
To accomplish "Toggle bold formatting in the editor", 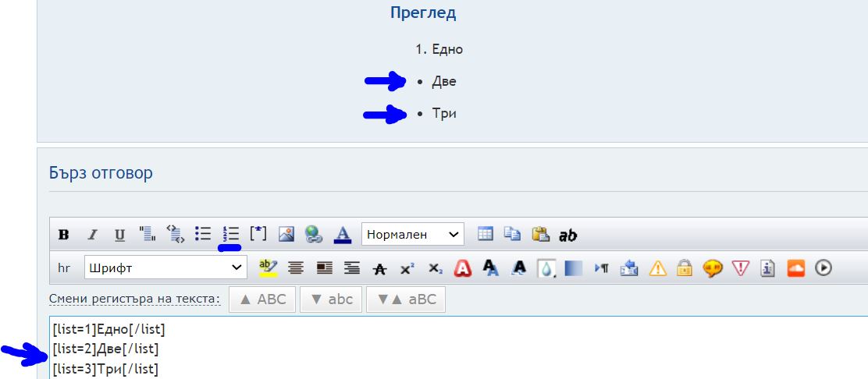I will coord(64,235).
